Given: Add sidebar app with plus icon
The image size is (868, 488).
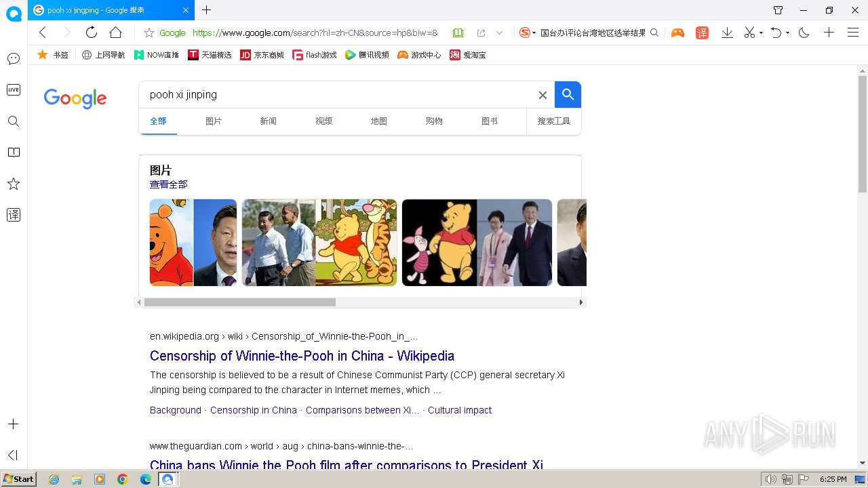Looking at the screenshot, I should [x=14, y=424].
